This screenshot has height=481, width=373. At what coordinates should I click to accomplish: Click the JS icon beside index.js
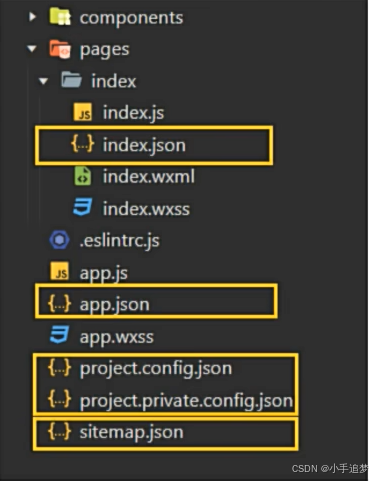pyautogui.click(x=83, y=112)
